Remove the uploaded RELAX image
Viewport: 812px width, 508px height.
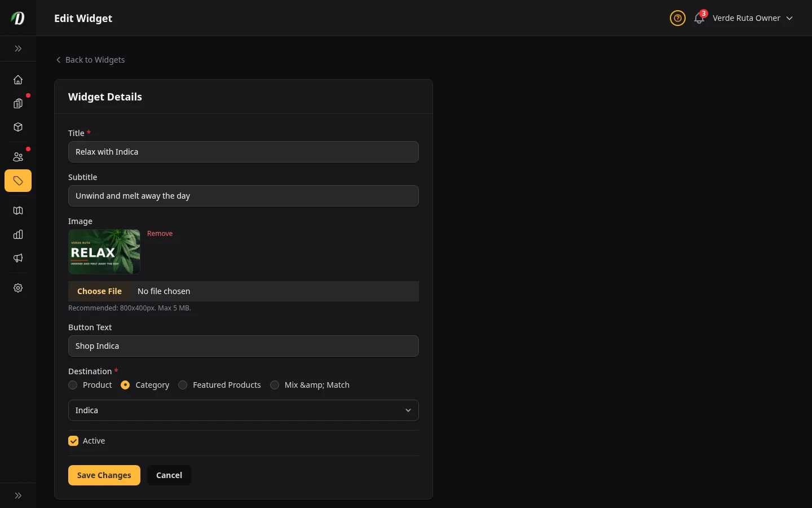(x=160, y=233)
